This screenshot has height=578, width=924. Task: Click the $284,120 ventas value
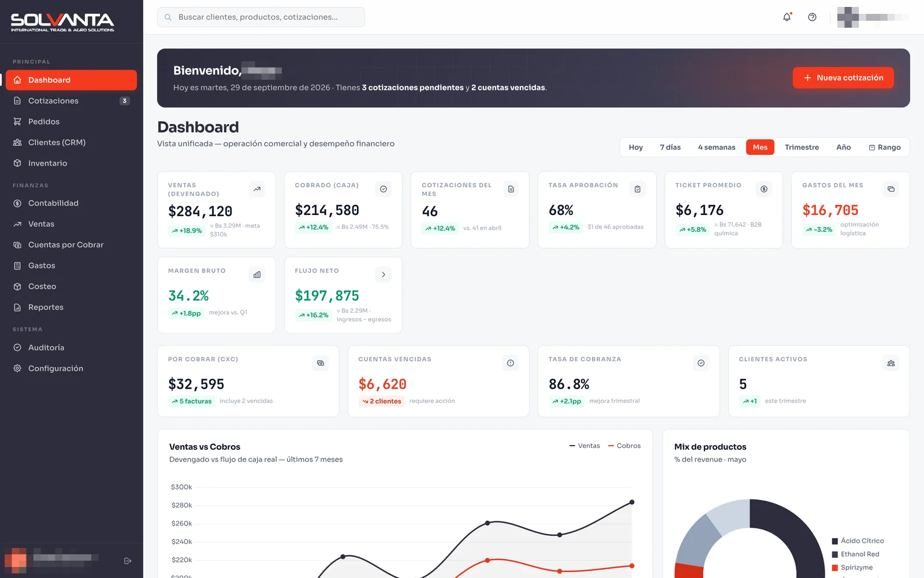pos(200,212)
